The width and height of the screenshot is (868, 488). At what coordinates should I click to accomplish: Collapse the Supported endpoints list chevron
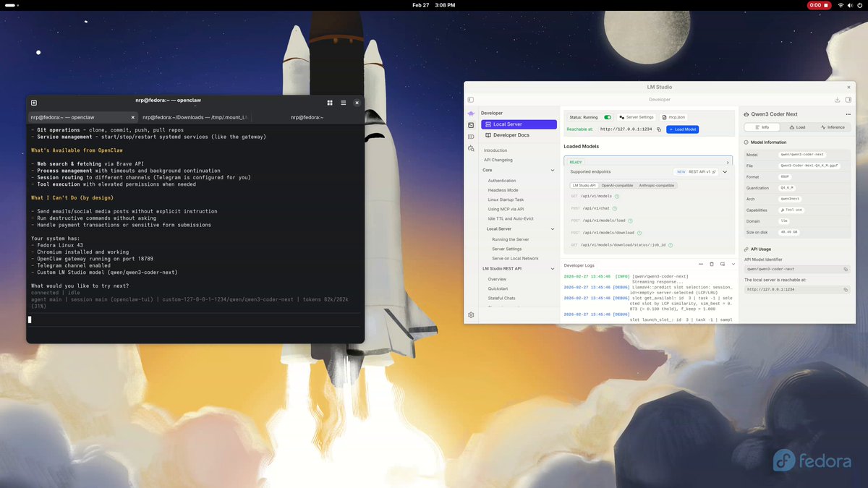coord(726,172)
